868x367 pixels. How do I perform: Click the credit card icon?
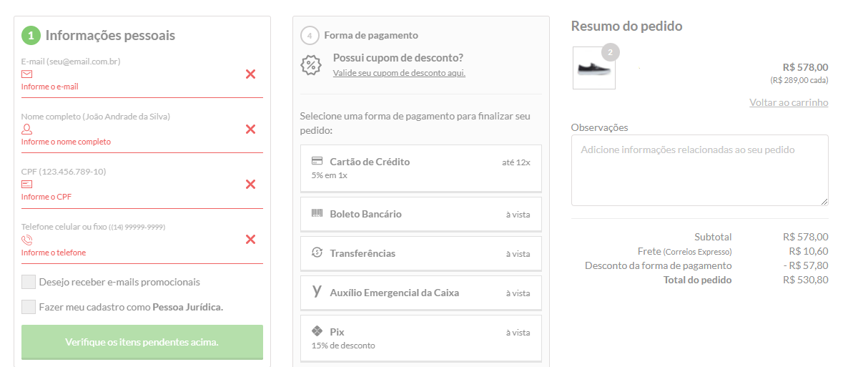tap(317, 161)
